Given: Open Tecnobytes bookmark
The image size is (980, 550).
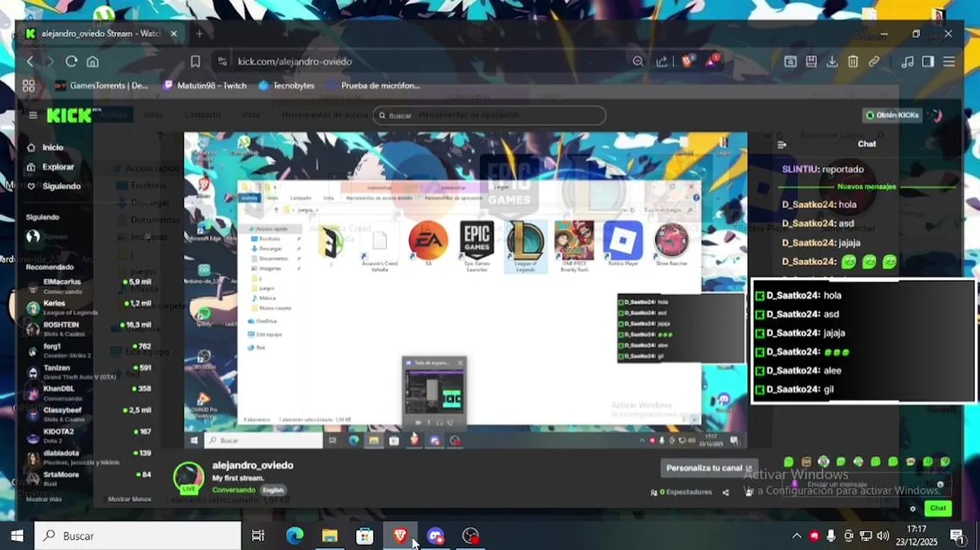Looking at the screenshot, I should [x=286, y=86].
